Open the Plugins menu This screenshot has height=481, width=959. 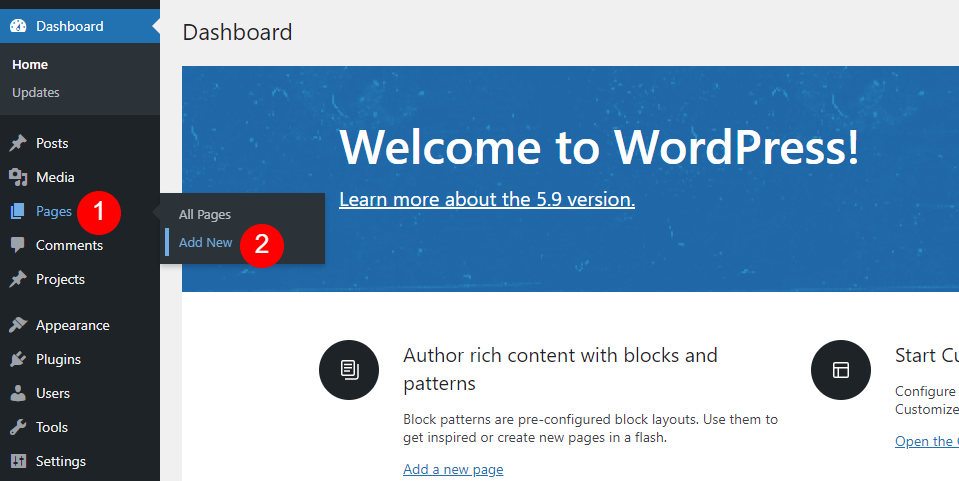(80, 359)
